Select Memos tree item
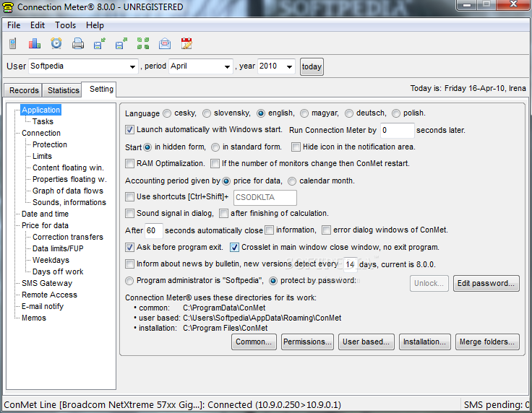The width and height of the screenshot is (532, 413). (x=34, y=318)
